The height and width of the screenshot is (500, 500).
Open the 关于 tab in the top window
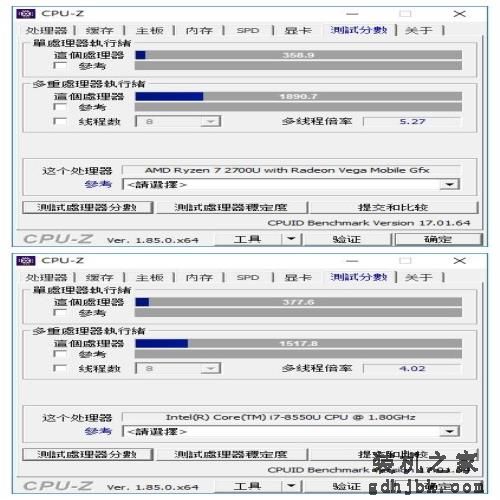[419, 30]
